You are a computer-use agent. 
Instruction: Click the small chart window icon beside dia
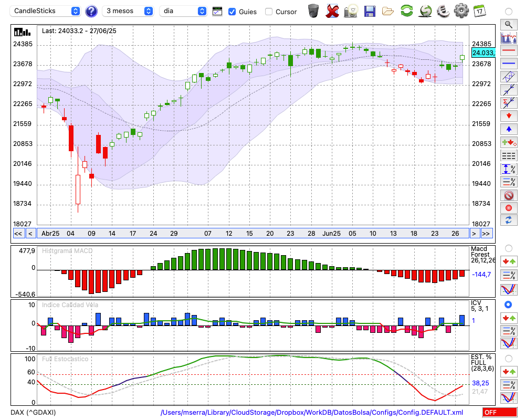pyautogui.click(x=217, y=12)
